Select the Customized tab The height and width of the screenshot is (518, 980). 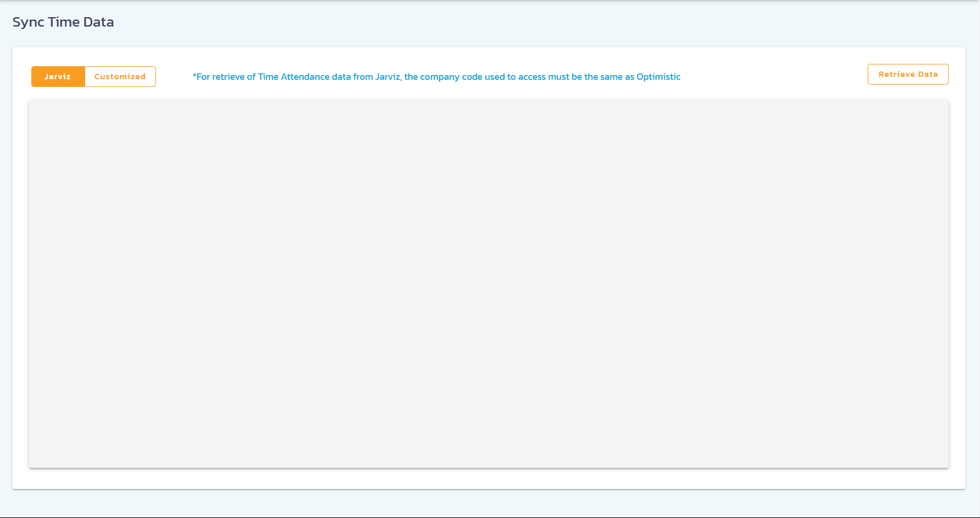click(x=120, y=77)
